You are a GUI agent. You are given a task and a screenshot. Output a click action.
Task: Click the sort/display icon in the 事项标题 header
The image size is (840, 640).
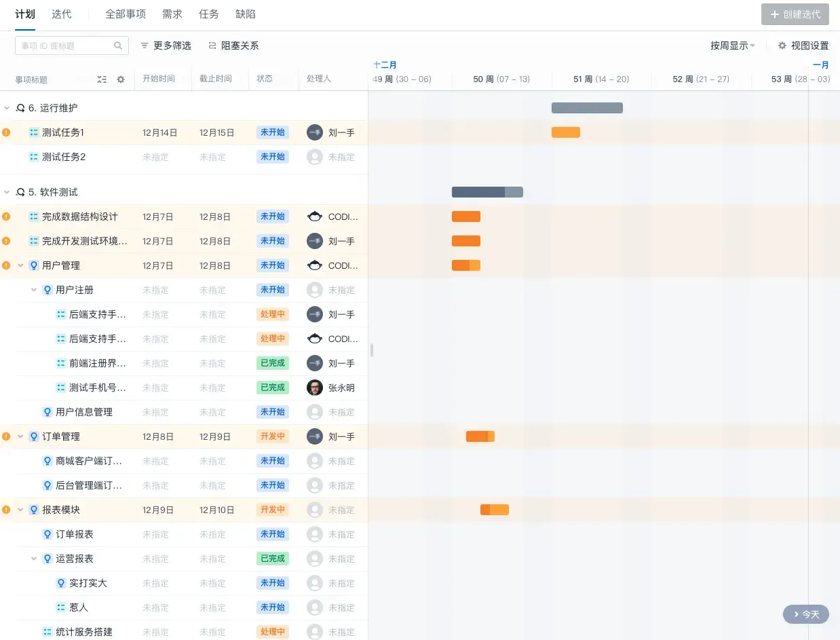(x=102, y=79)
